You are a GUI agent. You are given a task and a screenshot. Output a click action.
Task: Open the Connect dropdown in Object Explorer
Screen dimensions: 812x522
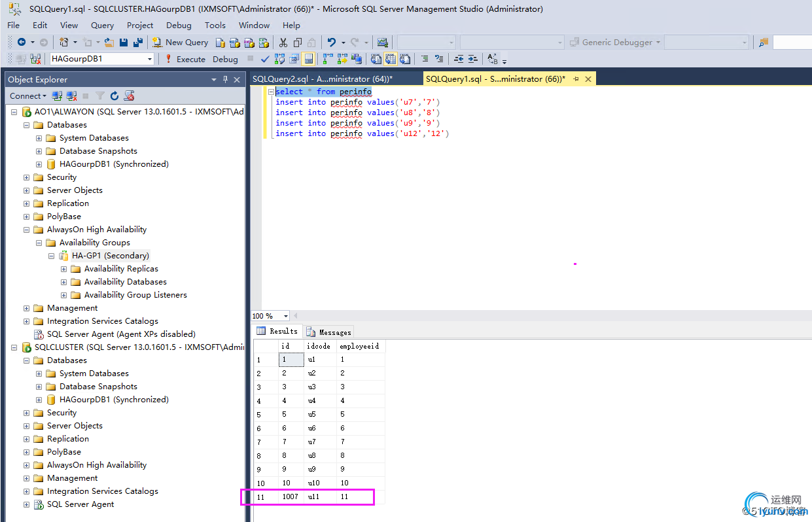click(28, 96)
